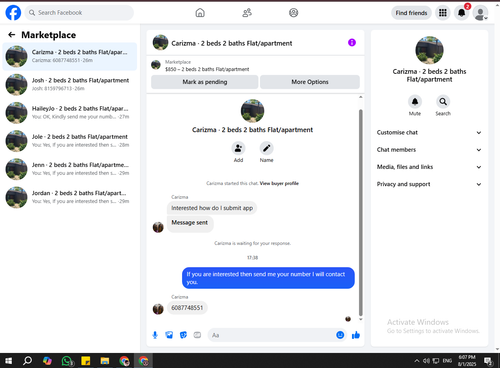Select the Carizma conversation in list
The width and height of the screenshot is (500, 368).
click(x=70, y=56)
